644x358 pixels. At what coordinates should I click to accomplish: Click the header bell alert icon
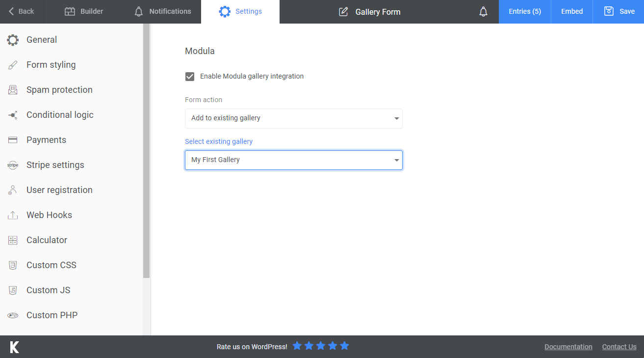[483, 12]
